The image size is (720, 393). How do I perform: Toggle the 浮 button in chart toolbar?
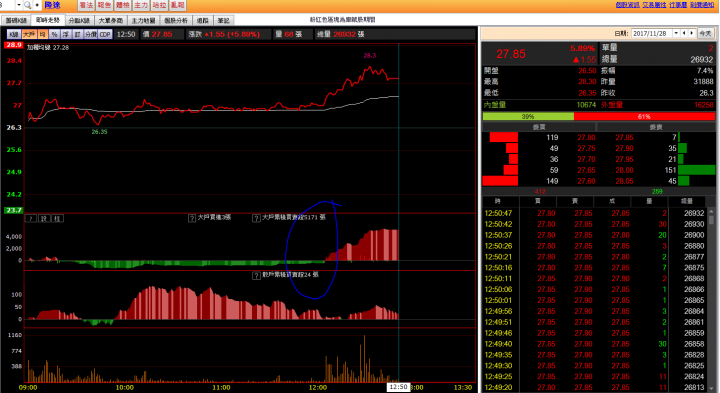coord(66,34)
